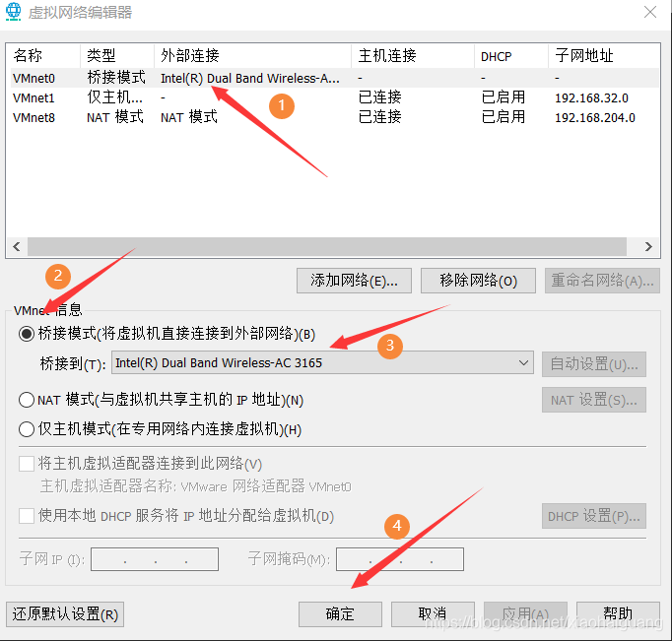Click the 还原默认设置(R) button
The height and width of the screenshot is (641, 672).
pos(65,614)
